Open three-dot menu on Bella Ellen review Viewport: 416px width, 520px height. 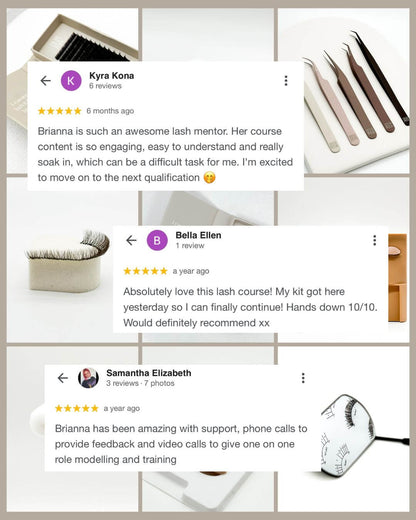[x=375, y=240]
